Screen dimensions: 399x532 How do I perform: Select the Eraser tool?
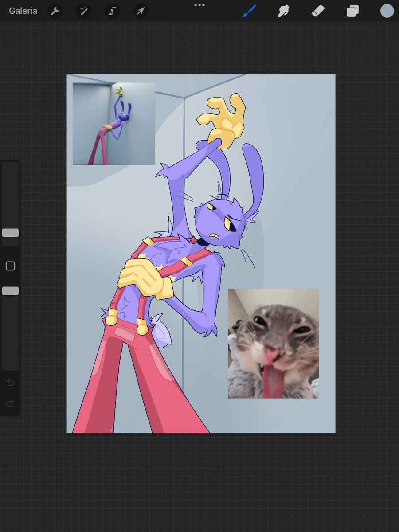[318, 11]
